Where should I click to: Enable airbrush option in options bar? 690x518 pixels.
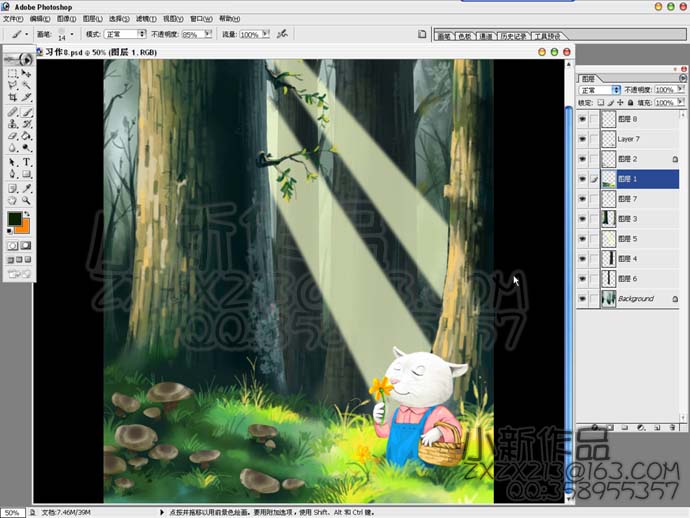(282, 34)
